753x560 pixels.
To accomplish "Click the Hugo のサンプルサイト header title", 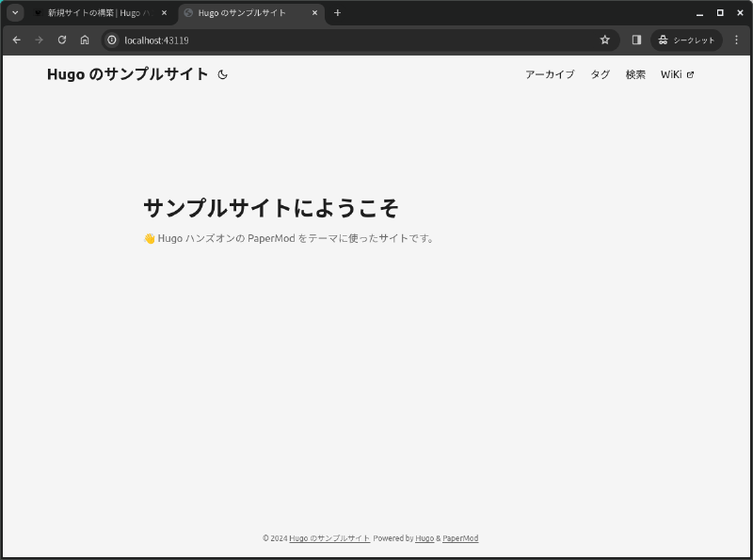I will (127, 74).
